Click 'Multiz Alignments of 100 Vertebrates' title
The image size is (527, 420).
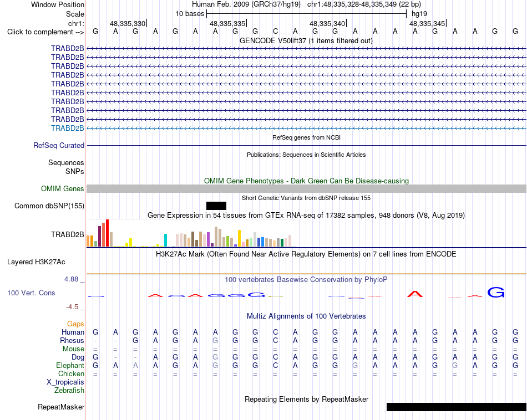tap(306, 316)
